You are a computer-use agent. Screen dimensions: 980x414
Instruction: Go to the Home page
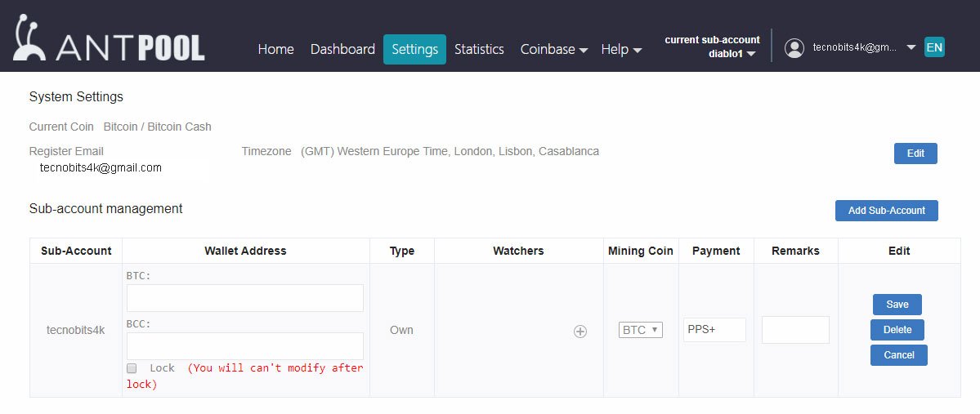275,49
